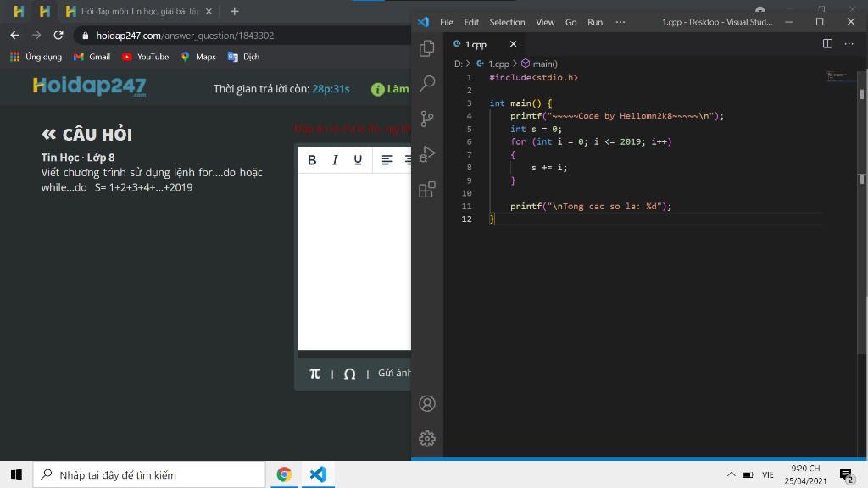Select the 1.cpp breadcrumb item

pos(493,64)
